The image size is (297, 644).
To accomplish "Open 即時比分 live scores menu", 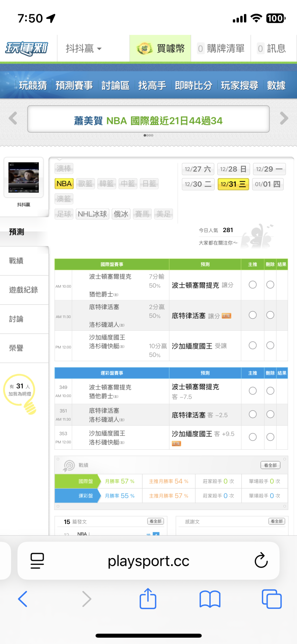I will (194, 85).
